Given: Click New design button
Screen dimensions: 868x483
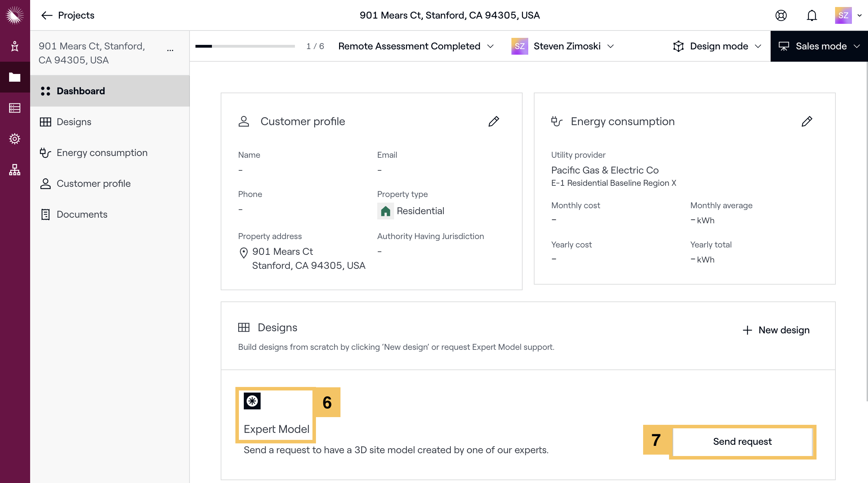Looking at the screenshot, I should point(776,330).
